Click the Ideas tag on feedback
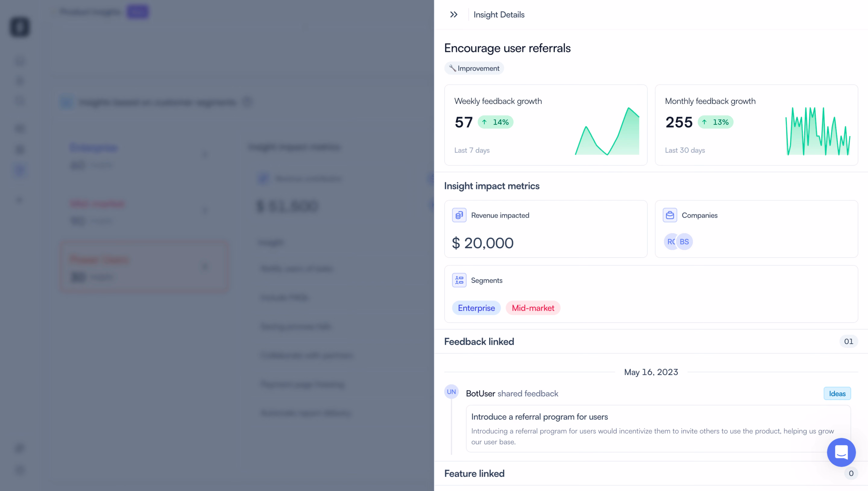This screenshot has width=868, height=491. point(837,394)
